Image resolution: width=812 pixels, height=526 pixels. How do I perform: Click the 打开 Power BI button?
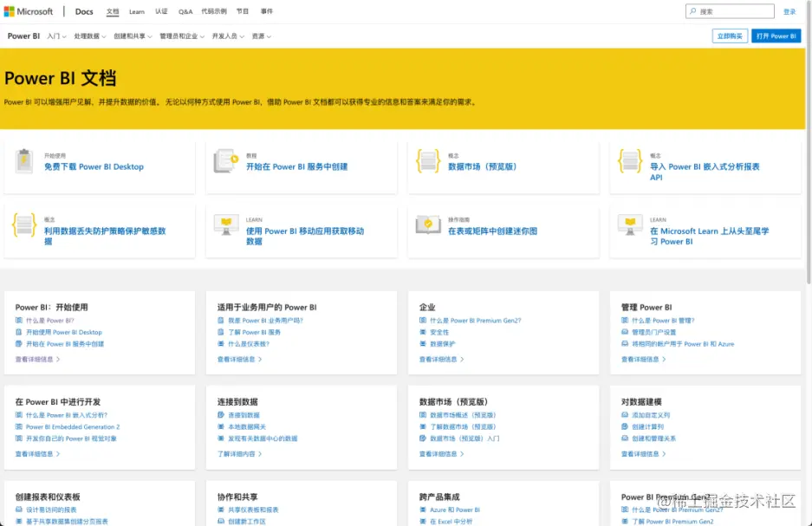click(776, 36)
